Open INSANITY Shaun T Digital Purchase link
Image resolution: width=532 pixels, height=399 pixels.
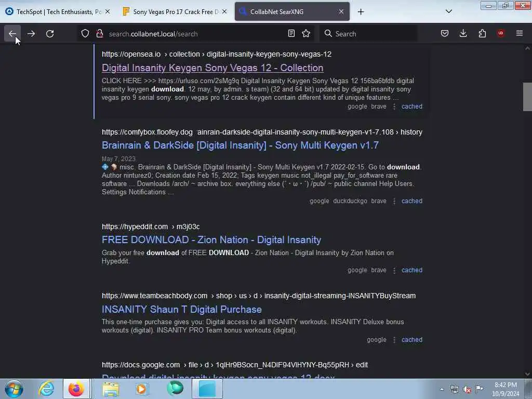181,310
